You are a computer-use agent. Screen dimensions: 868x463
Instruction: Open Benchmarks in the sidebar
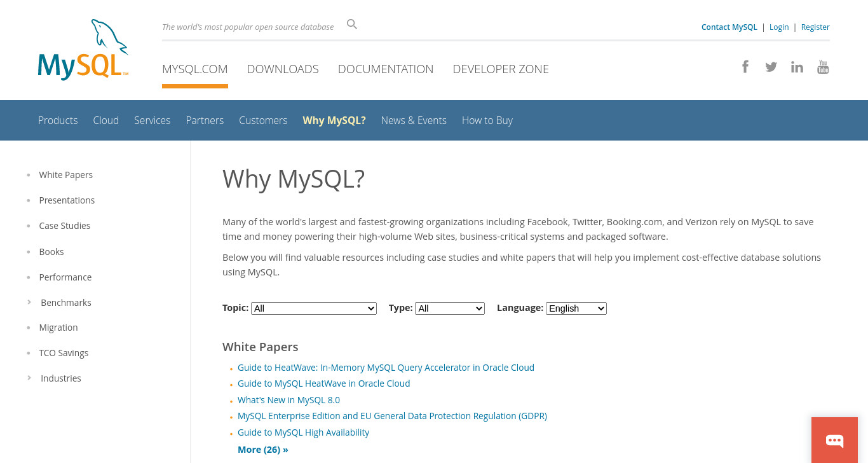(x=66, y=303)
